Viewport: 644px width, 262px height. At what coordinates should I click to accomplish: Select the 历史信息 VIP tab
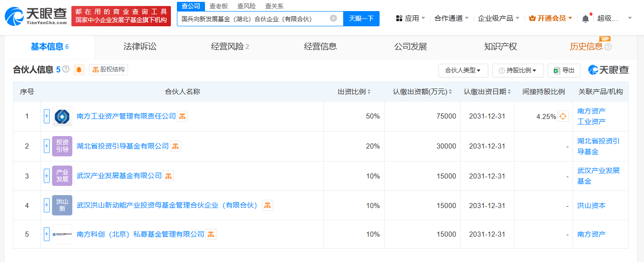(x=586, y=47)
